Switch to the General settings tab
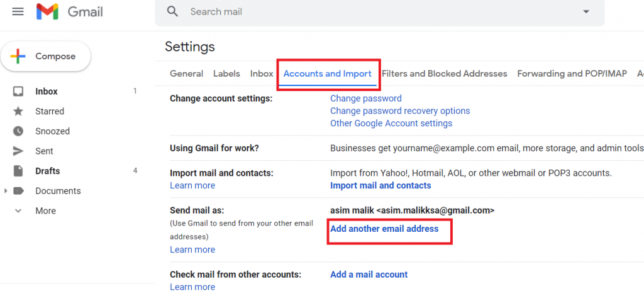The height and width of the screenshot is (294, 644). click(186, 73)
